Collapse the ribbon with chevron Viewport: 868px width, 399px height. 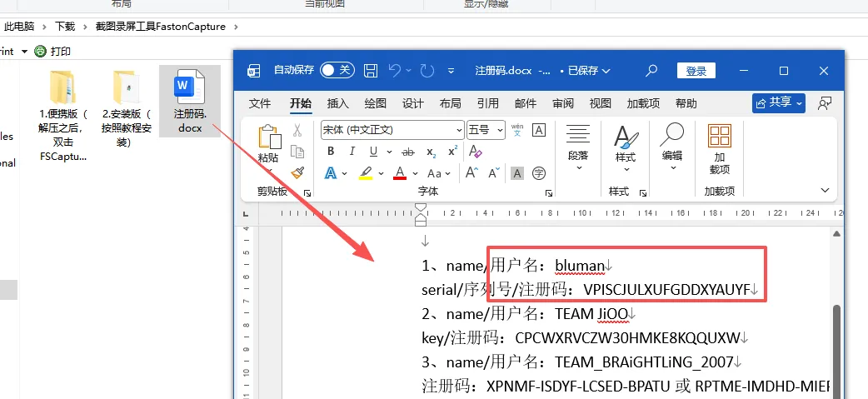[x=825, y=191]
